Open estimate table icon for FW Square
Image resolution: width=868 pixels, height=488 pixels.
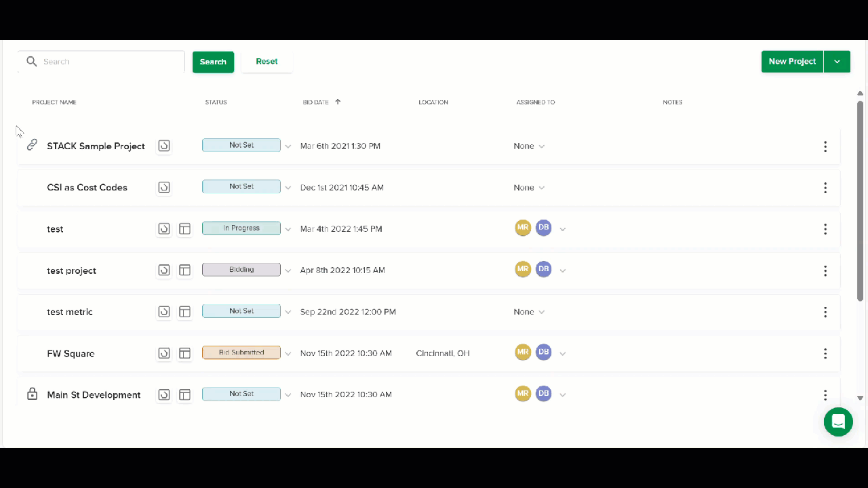(x=184, y=353)
